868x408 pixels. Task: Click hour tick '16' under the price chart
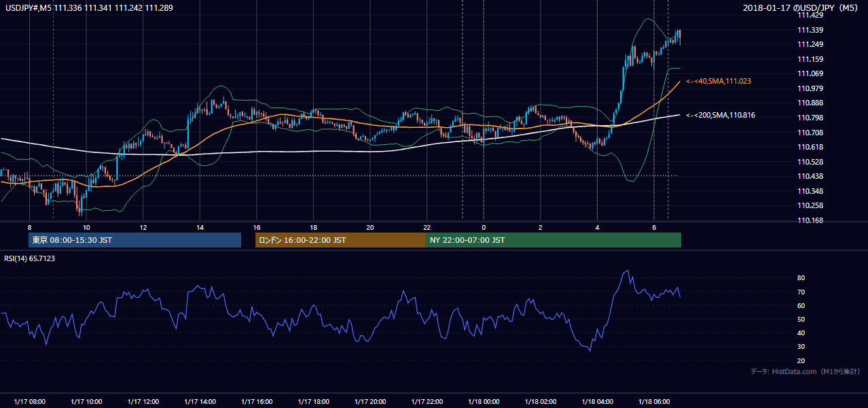point(256,227)
